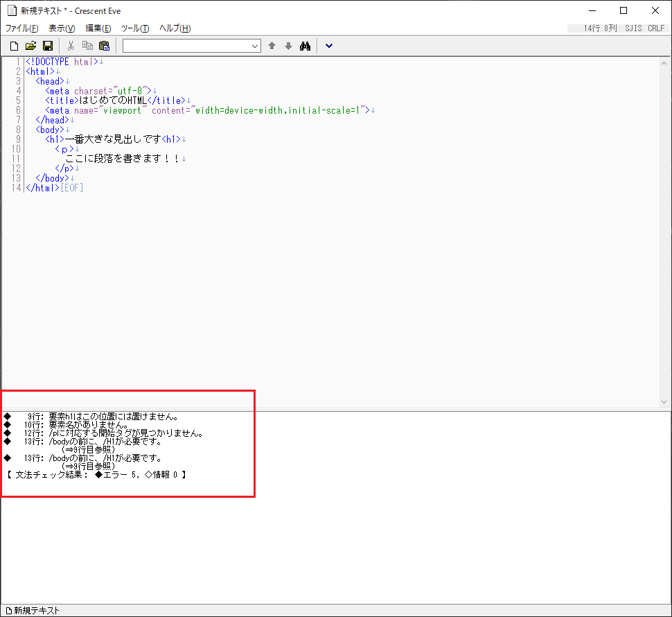Expand the toolbar overflow chevron
Screen dimensions: 672x617
click(x=328, y=46)
